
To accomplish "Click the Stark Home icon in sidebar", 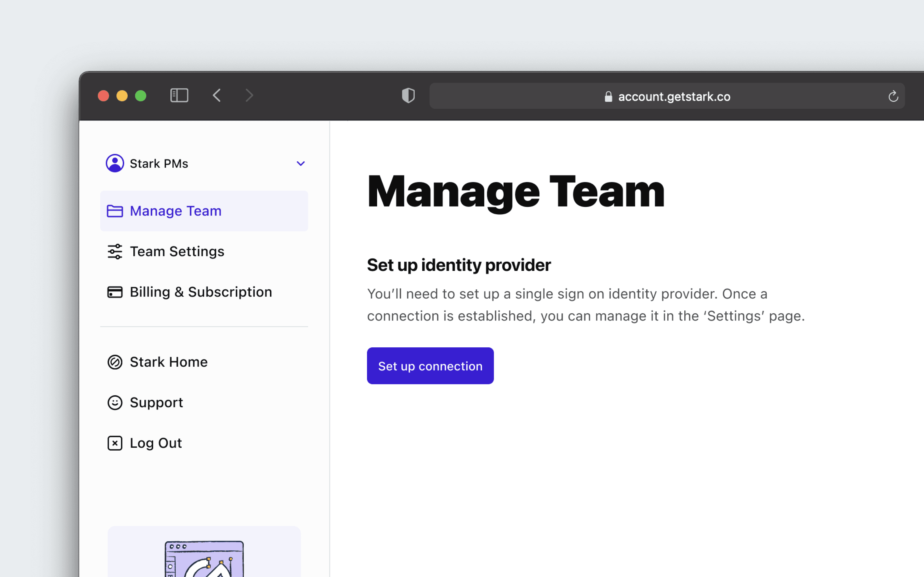I will 114,361.
